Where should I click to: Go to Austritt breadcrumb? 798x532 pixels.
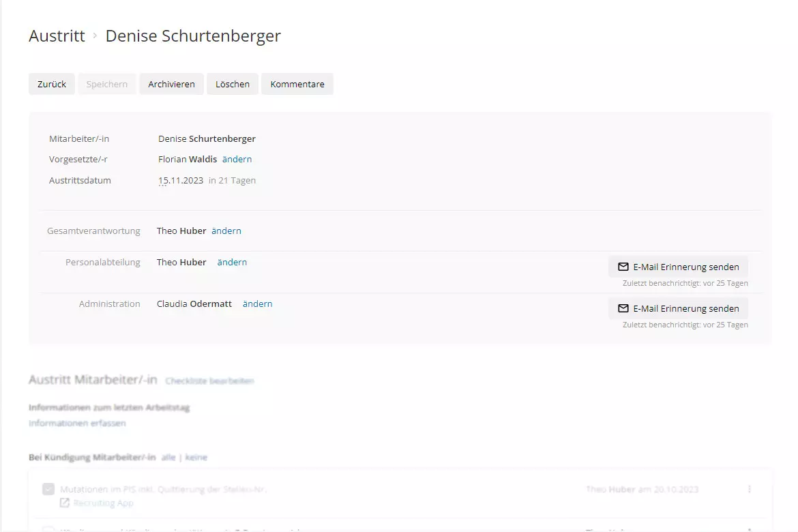tap(57, 36)
